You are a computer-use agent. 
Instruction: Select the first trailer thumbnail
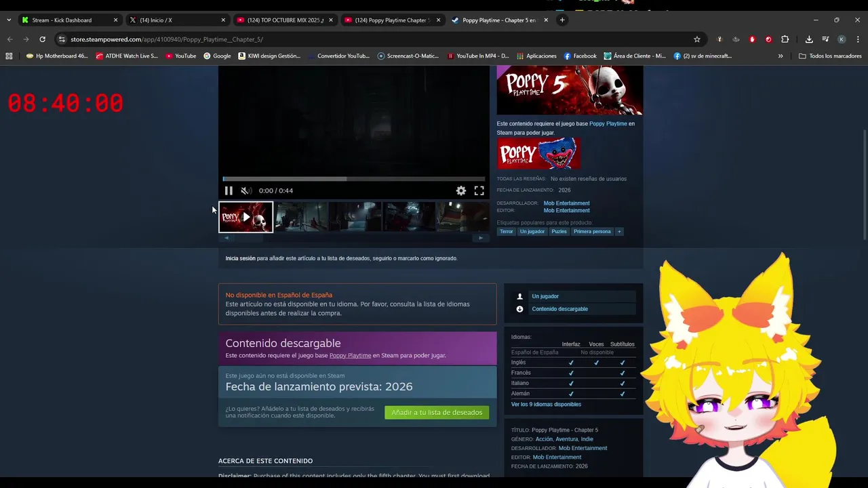coord(245,217)
